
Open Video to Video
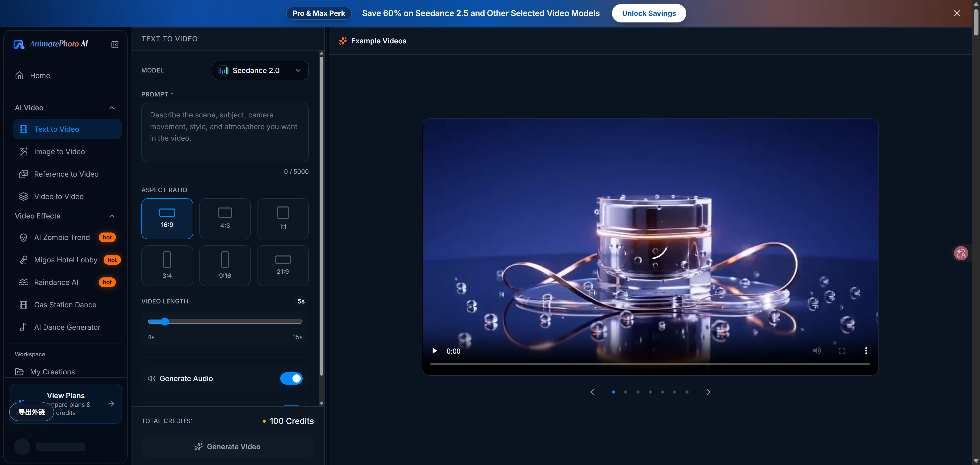[x=67, y=196]
